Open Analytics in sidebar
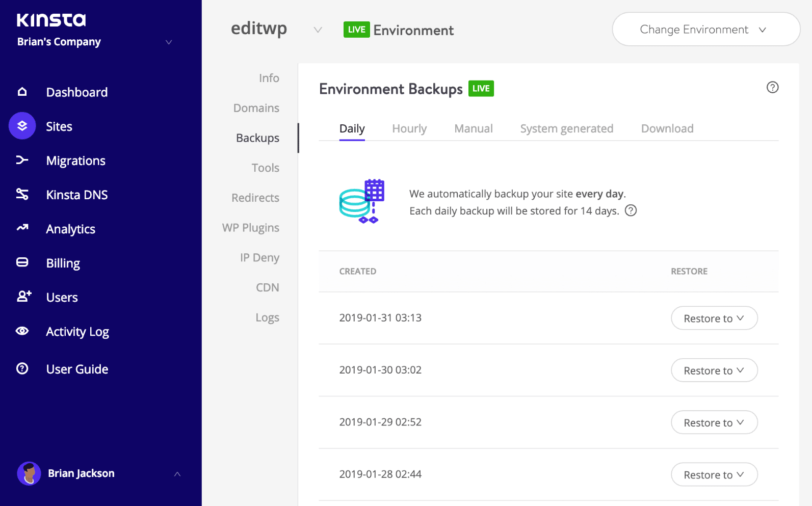This screenshot has width=812, height=506. (71, 229)
